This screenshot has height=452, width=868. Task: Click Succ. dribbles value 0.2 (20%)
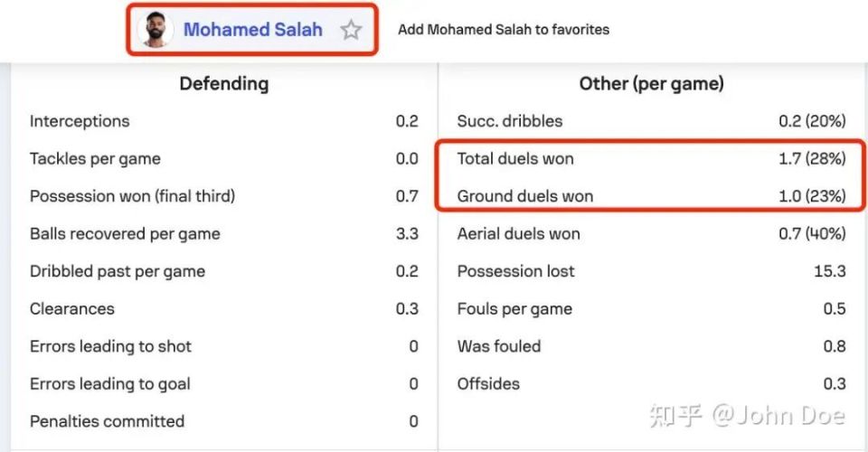click(x=812, y=121)
